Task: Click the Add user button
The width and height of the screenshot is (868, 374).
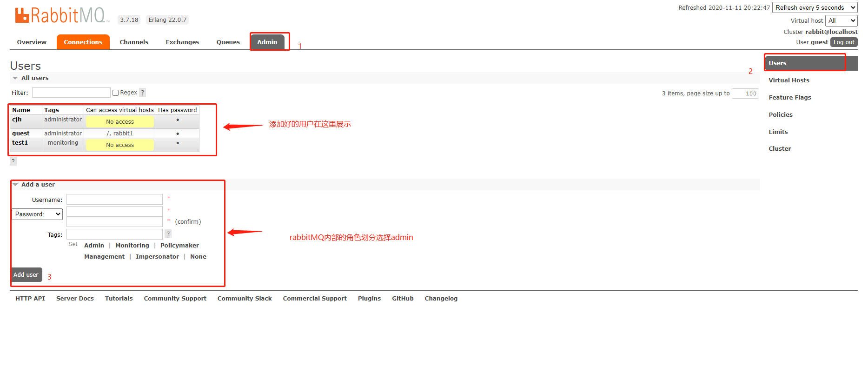Action: [26, 275]
